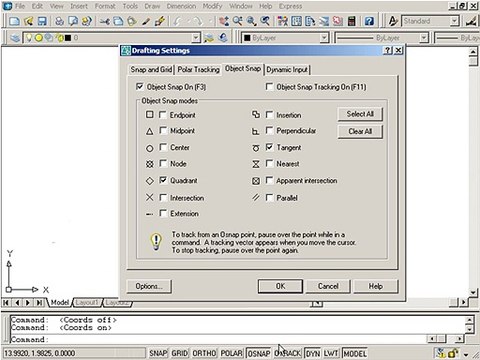Open the Modify menu
The height and width of the screenshot is (360, 480).
click(x=212, y=6)
